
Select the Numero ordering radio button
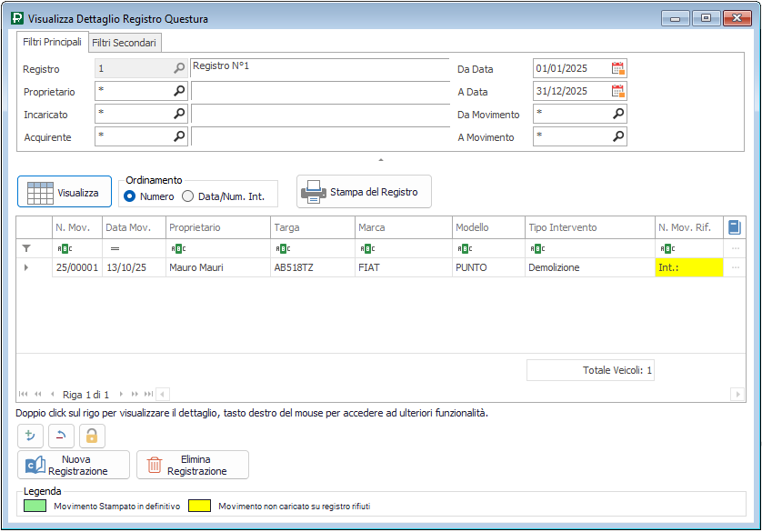130,196
